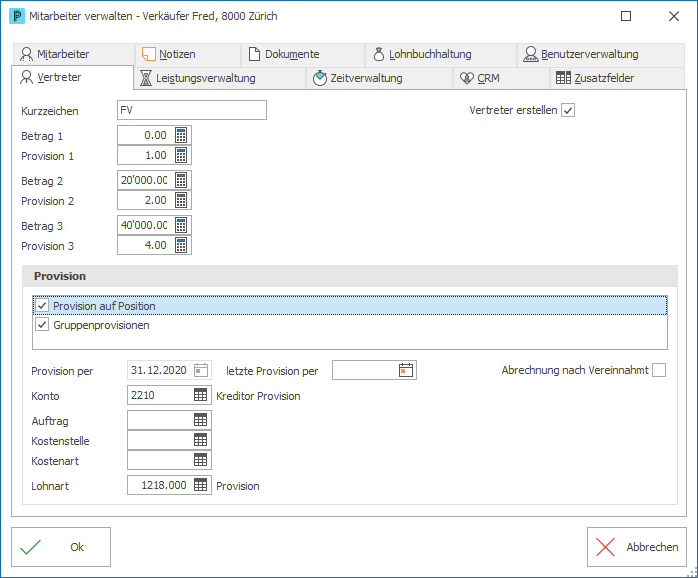Open the Zeitverwaltung tab

point(379,78)
